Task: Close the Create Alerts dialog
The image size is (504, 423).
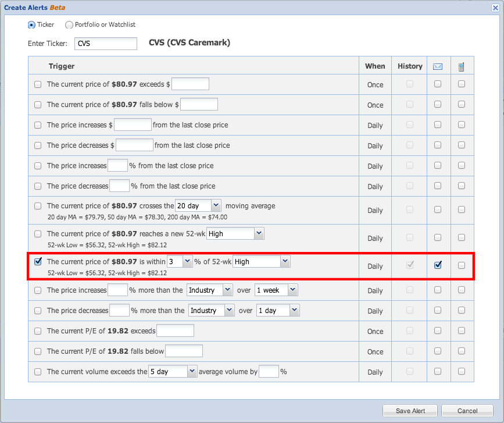Action: coord(495,8)
